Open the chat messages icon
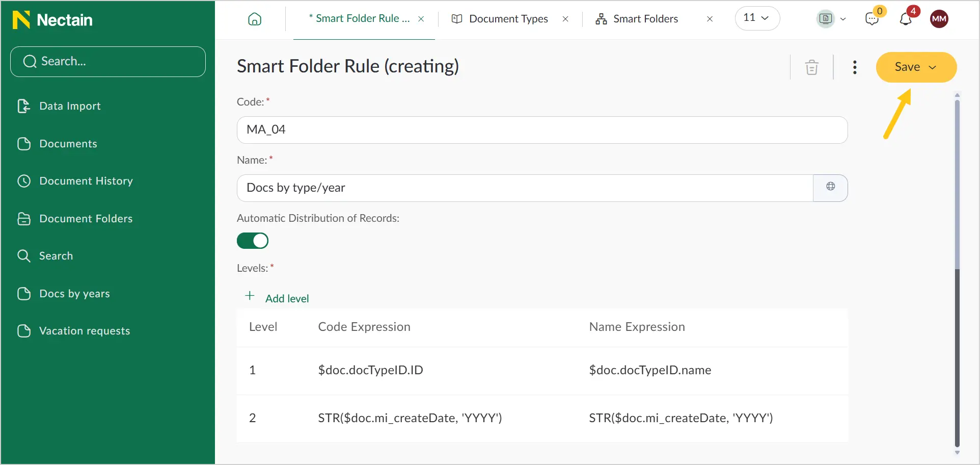Image resolution: width=980 pixels, height=465 pixels. [x=872, y=19]
